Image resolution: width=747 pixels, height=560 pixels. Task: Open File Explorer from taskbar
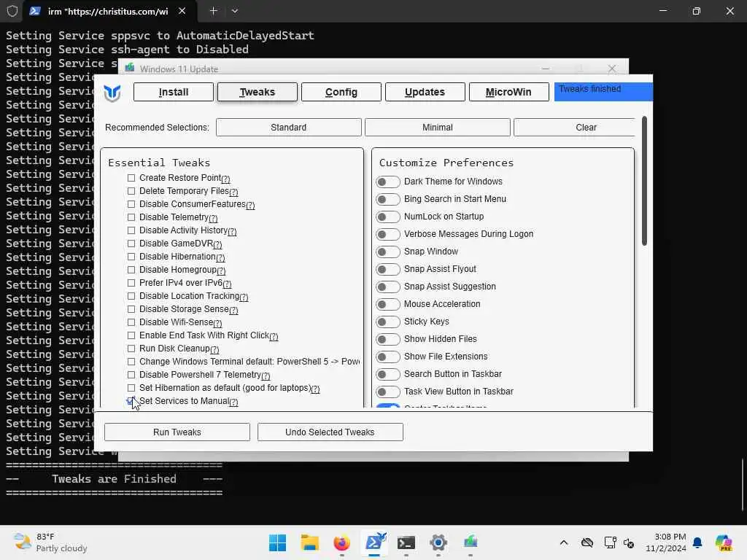(x=309, y=542)
